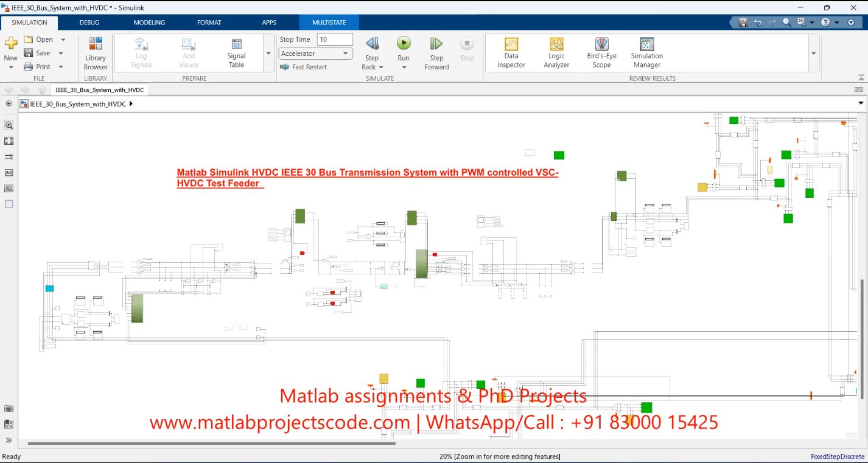Open the Data Inspector
The width and height of the screenshot is (868, 463).
511,54
